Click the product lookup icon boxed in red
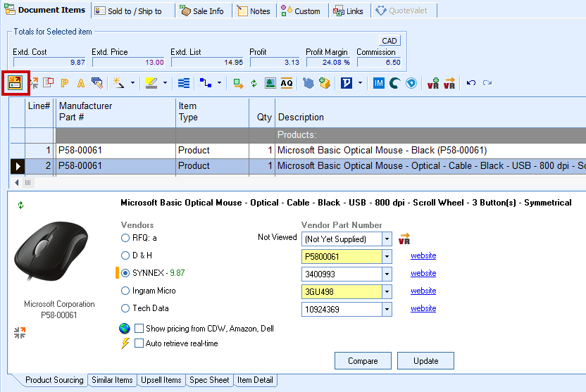 click(x=15, y=83)
